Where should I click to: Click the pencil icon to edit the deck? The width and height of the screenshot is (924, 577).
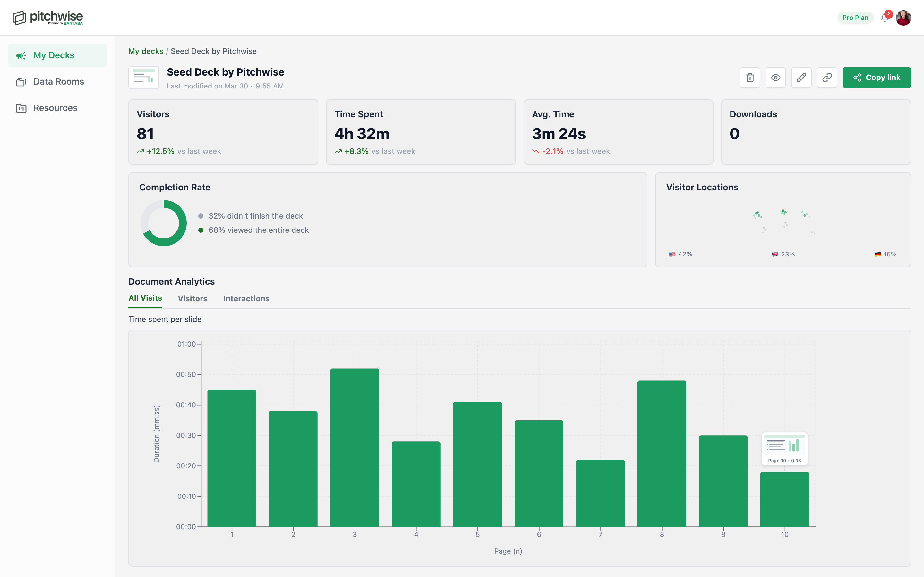(801, 78)
